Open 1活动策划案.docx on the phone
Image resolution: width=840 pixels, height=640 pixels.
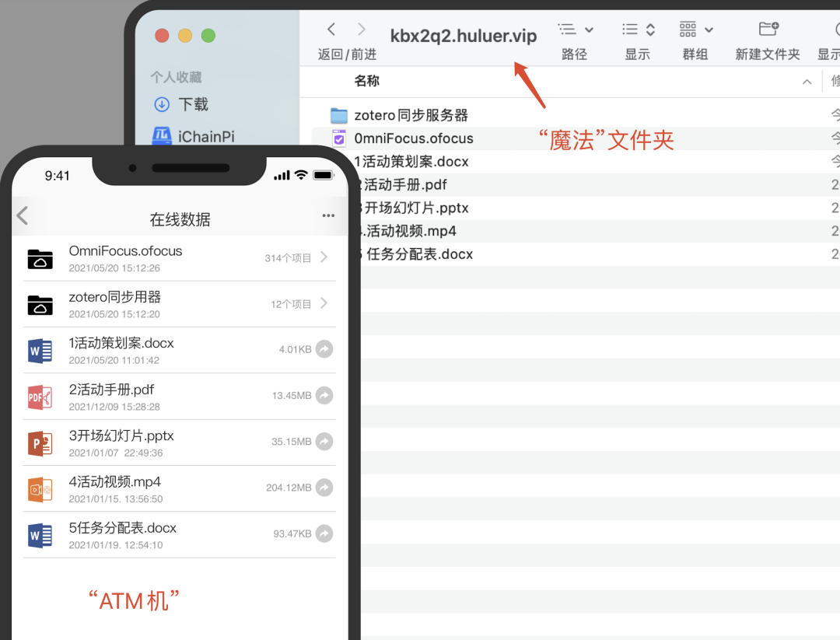[180, 350]
